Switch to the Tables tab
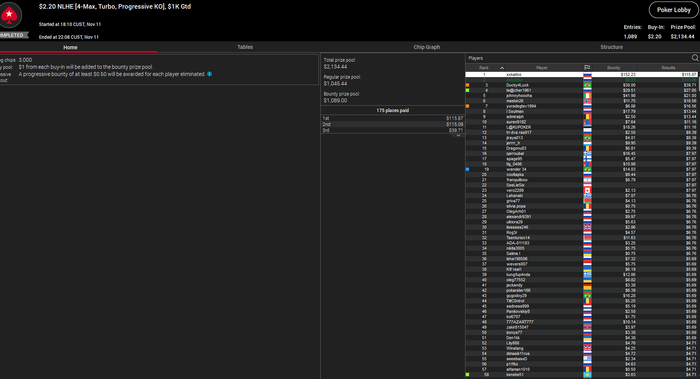This screenshot has width=700, height=379. pyautogui.click(x=245, y=47)
